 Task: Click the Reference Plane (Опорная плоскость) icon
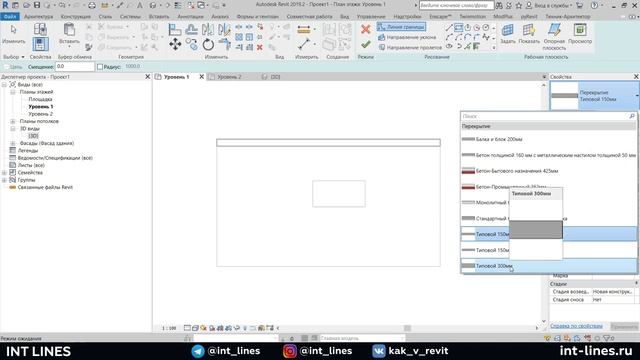554,30
